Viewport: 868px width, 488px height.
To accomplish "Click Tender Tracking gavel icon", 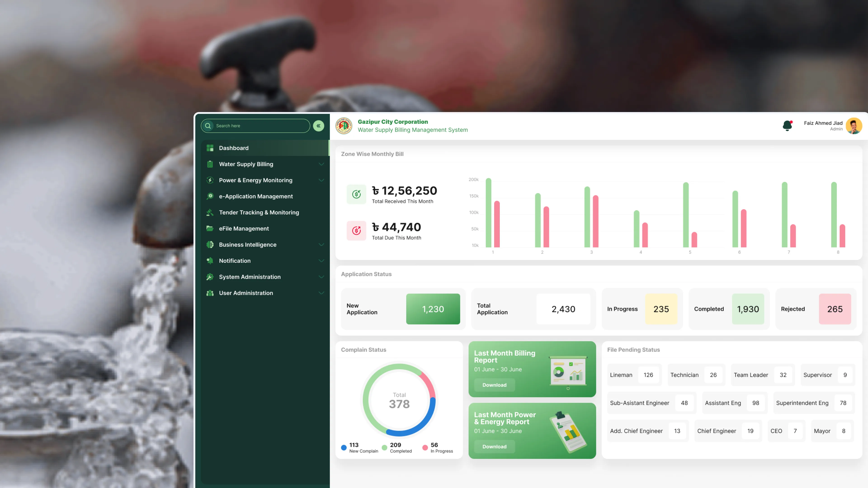I will point(210,212).
